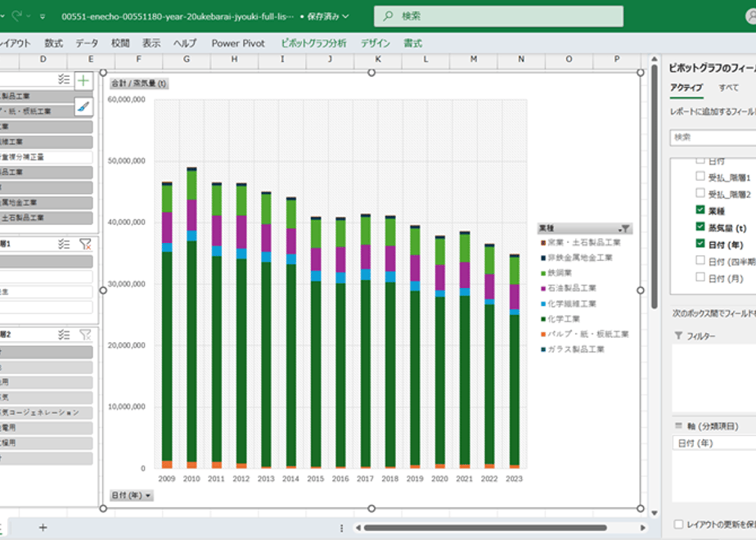The image size is (756, 540).
Task: Switch to the すべて tab in field pane
Action: pyautogui.click(x=728, y=88)
